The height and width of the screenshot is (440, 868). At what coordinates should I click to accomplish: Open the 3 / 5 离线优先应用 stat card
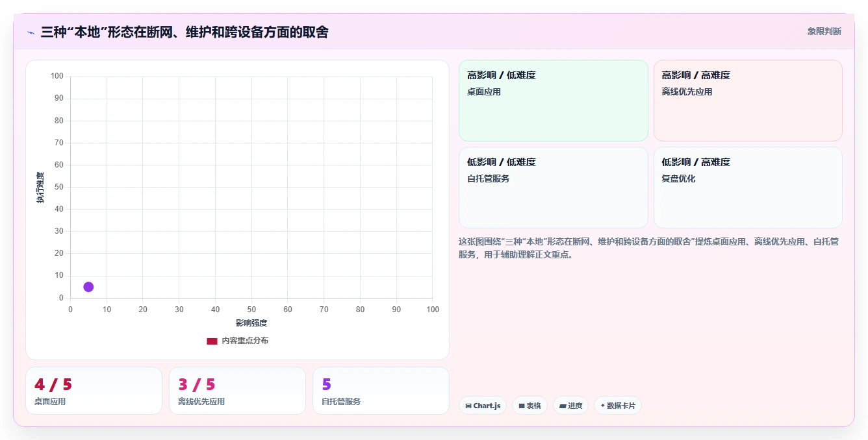click(237, 391)
